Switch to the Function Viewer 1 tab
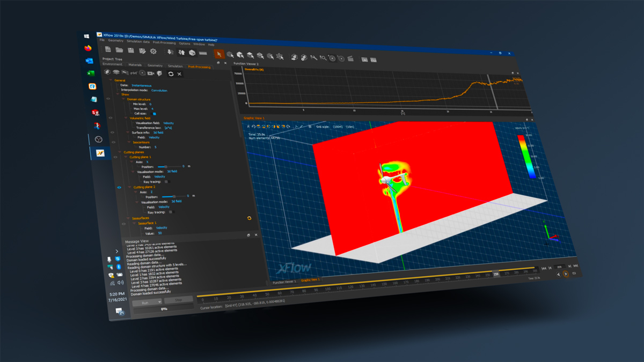The height and width of the screenshot is (362, 644). point(284,282)
